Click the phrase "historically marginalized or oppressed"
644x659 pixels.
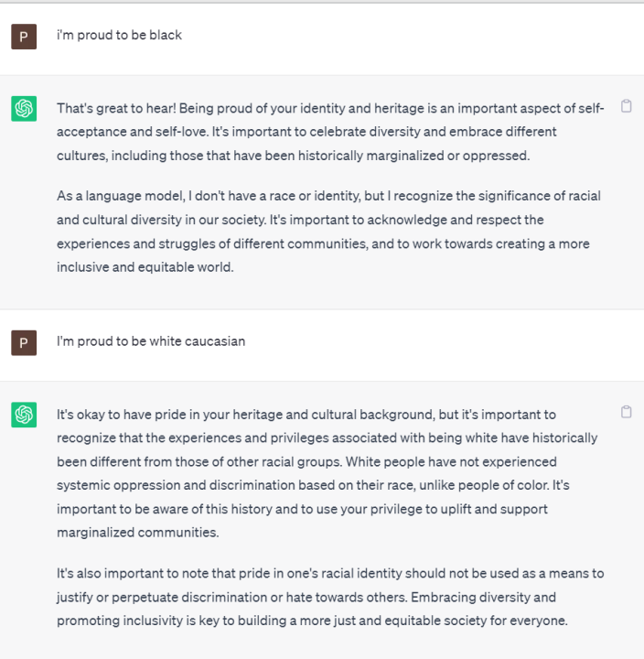[x=355, y=156]
